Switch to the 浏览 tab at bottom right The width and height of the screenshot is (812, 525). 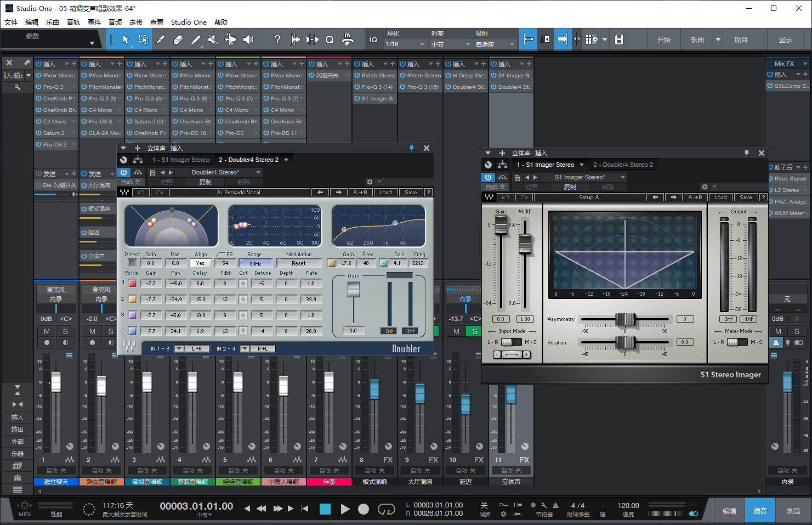(793, 510)
